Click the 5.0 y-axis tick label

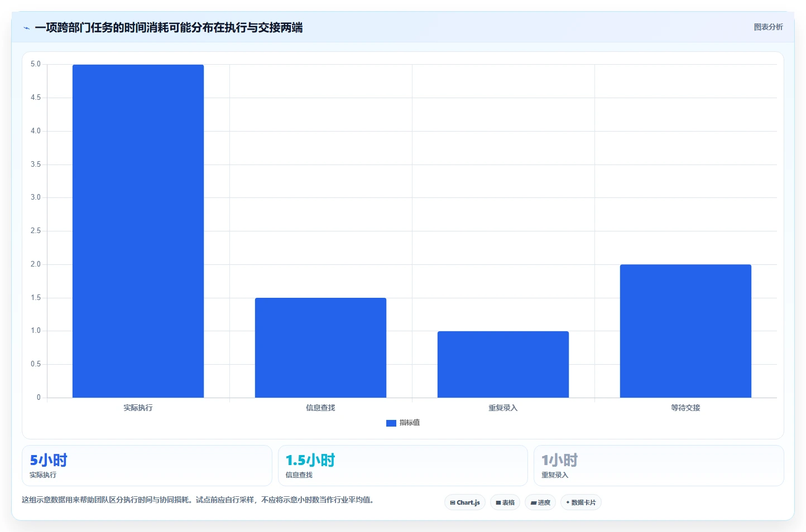36,64
